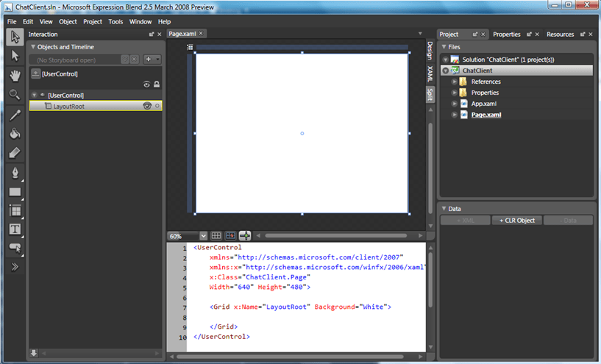
Task: Click the artboard vertical scrollbar
Action: click(430, 167)
